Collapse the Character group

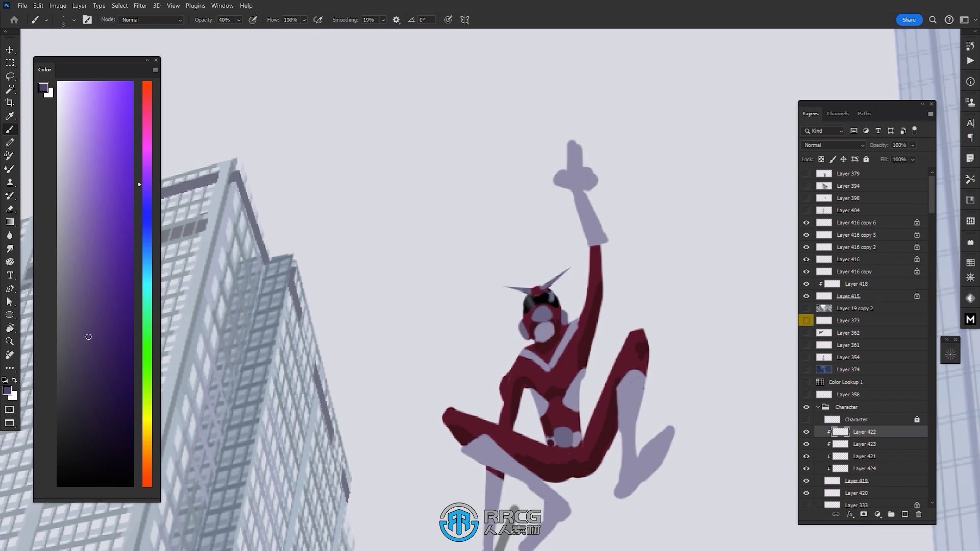(x=818, y=407)
